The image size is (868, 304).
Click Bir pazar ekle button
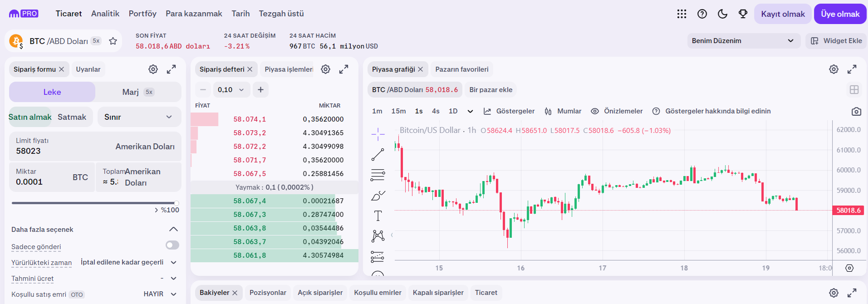pos(491,90)
